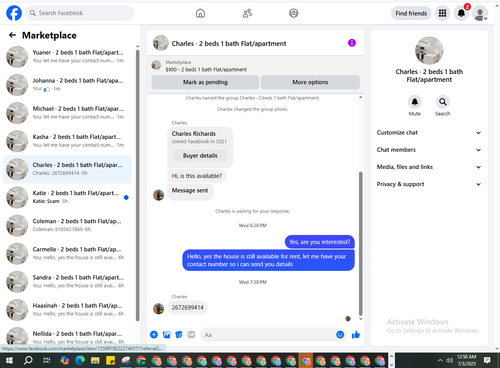Click the 'Yes, are you interested?' message

tap(320, 242)
